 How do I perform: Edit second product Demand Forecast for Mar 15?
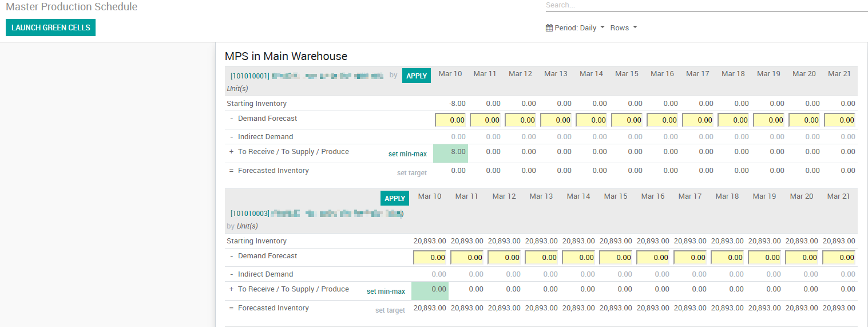[616, 258]
